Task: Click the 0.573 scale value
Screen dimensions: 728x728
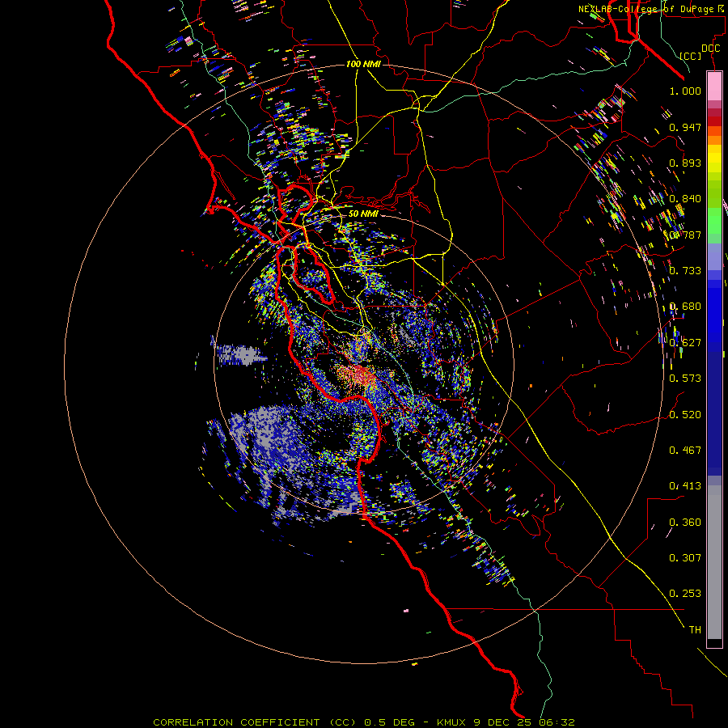Action: pyautogui.click(x=685, y=379)
